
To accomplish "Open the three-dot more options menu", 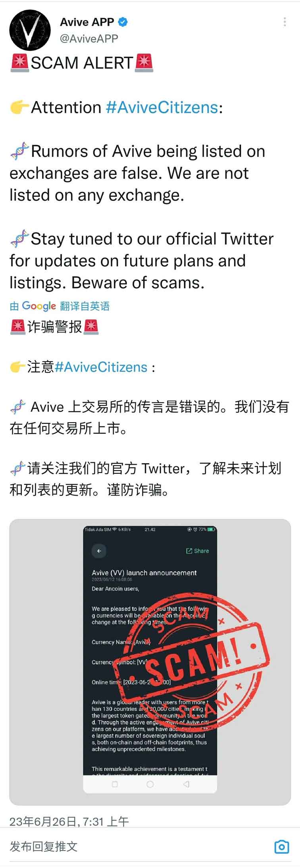I will [285, 22].
